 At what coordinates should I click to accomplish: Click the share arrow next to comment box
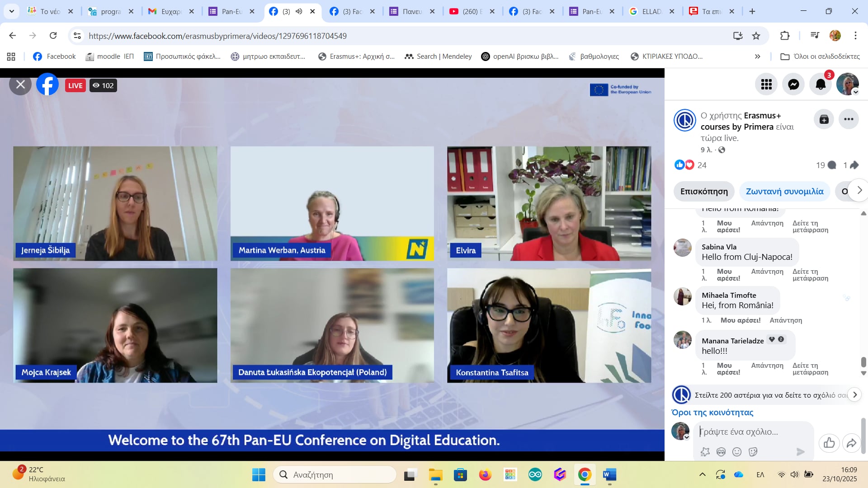(851, 443)
